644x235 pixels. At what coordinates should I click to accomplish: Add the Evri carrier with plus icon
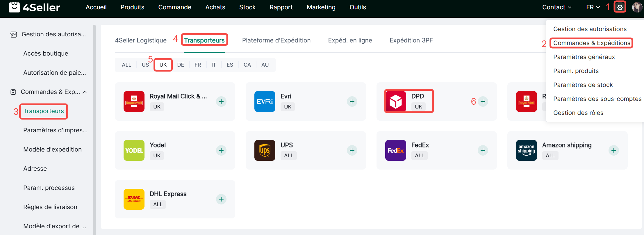click(352, 102)
